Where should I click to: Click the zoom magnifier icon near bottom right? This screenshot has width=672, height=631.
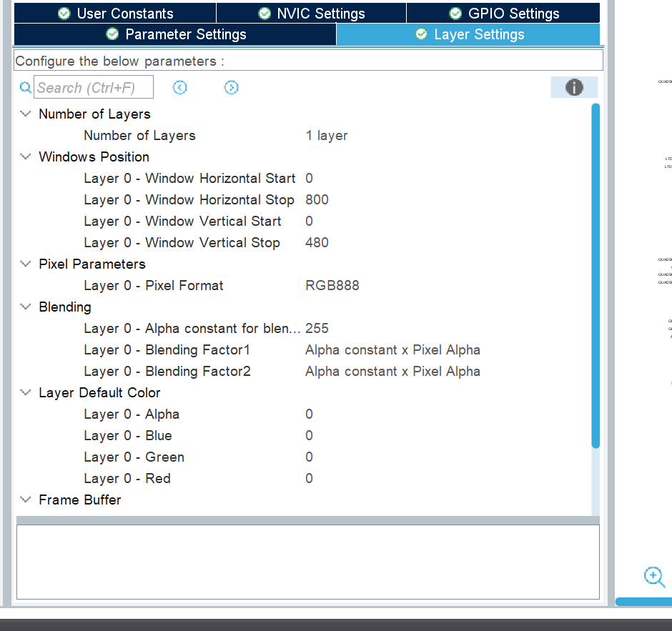click(654, 577)
